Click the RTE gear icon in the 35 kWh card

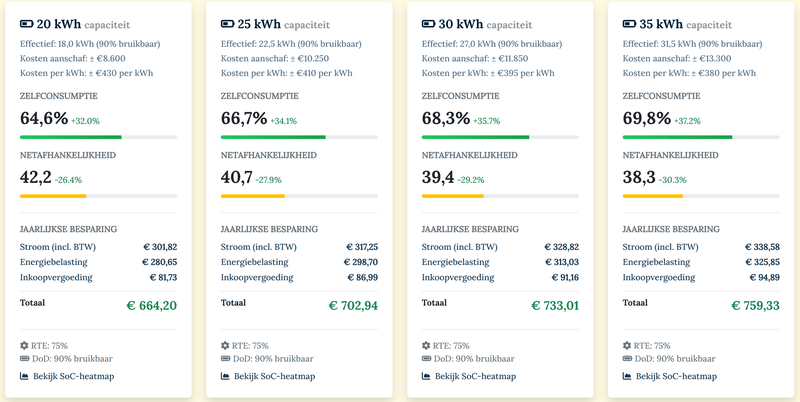[x=627, y=345]
